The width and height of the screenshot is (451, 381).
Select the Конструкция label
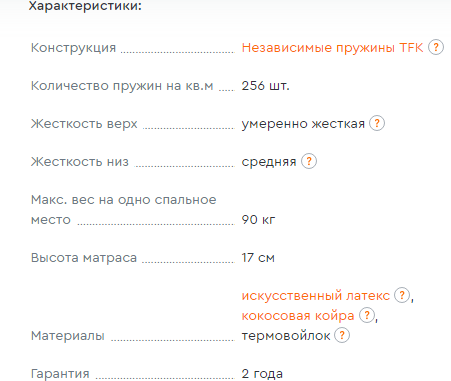(x=73, y=48)
